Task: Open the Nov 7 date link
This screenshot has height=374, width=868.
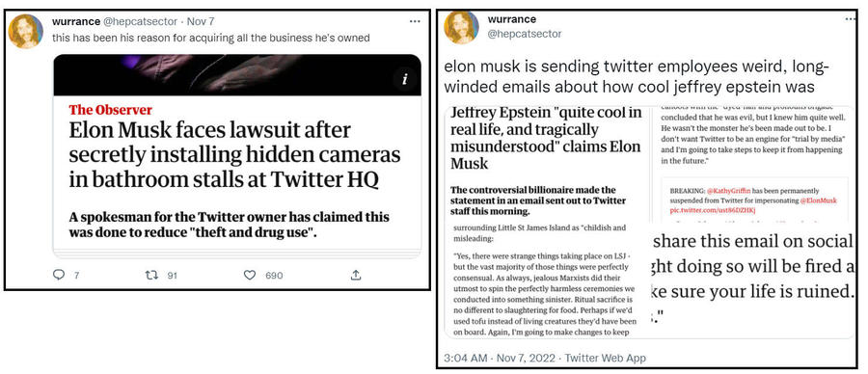Action: [x=201, y=21]
